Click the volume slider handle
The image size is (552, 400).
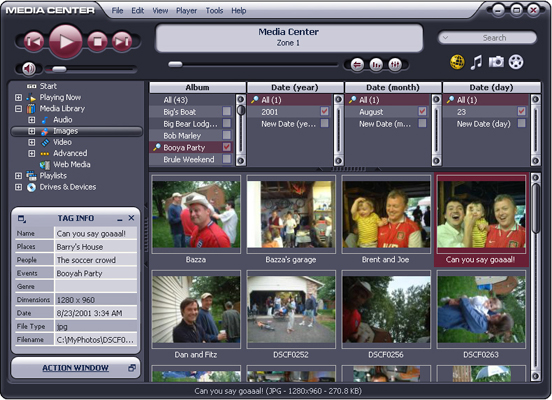coord(59,69)
